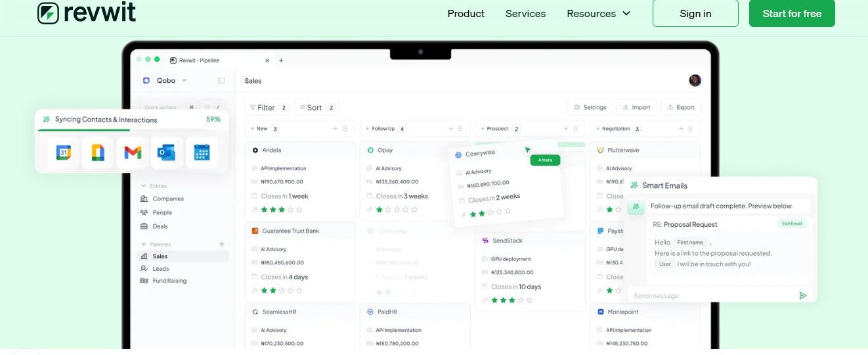Open the PaidHR deal card title

(x=387, y=312)
